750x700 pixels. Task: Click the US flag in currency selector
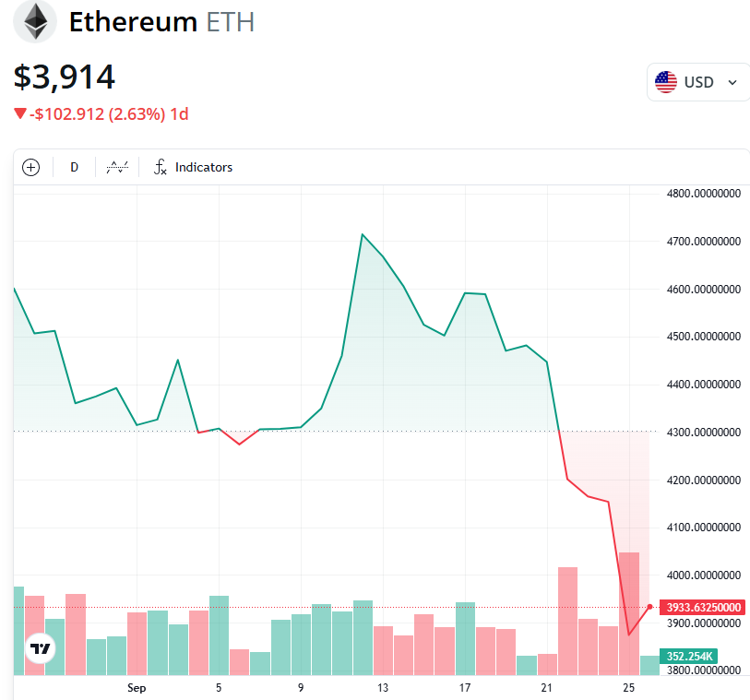pos(666,81)
